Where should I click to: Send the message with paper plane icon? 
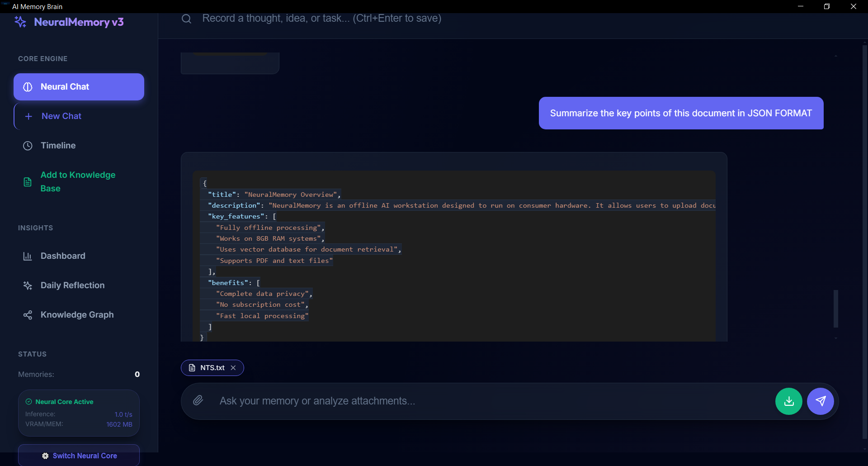point(820,401)
